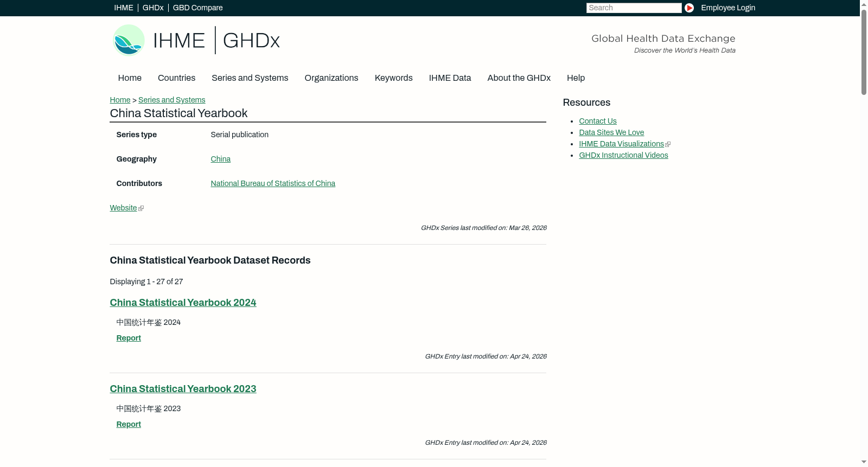Click the 'Global Health Data Exchange' tagline
The width and height of the screenshot is (868, 467).
(663, 39)
